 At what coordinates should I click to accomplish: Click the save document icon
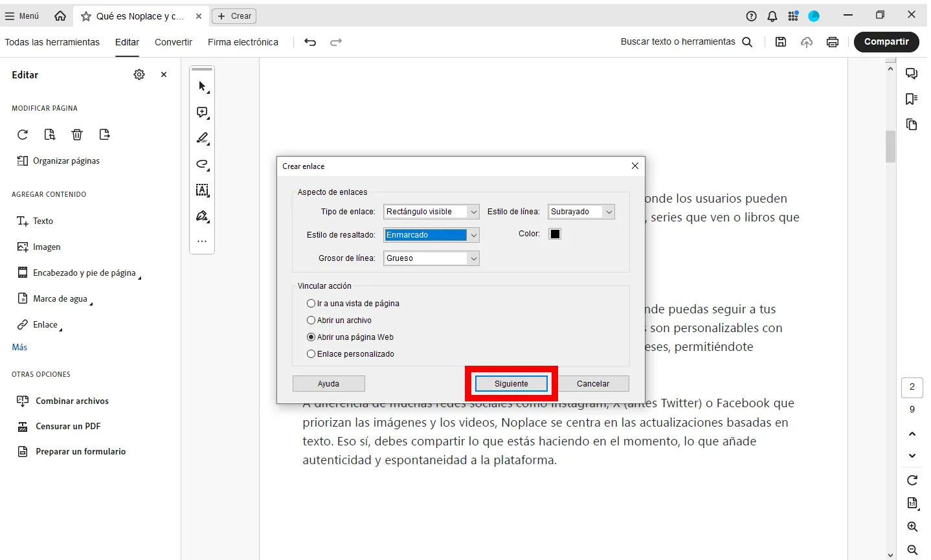tap(781, 42)
